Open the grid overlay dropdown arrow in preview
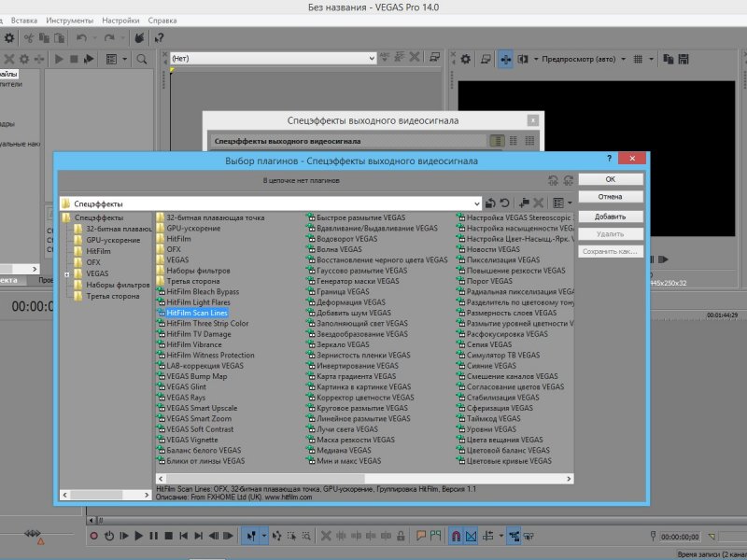This screenshot has width=747, height=560. pyautogui.click(x=651, y=59)
